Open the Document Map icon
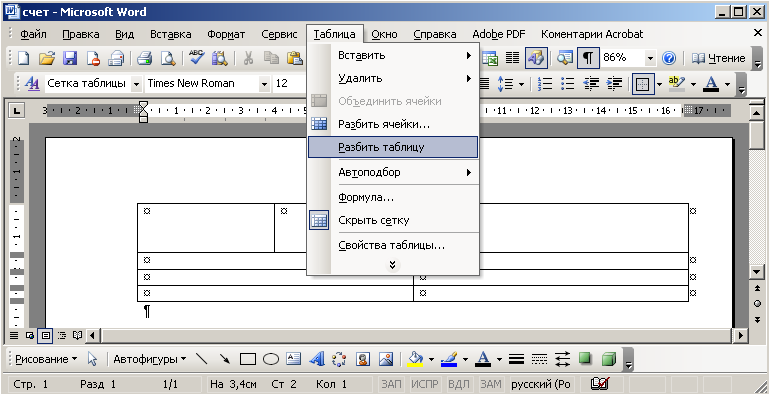The image size is (769, 394). (x=565, y=58)
